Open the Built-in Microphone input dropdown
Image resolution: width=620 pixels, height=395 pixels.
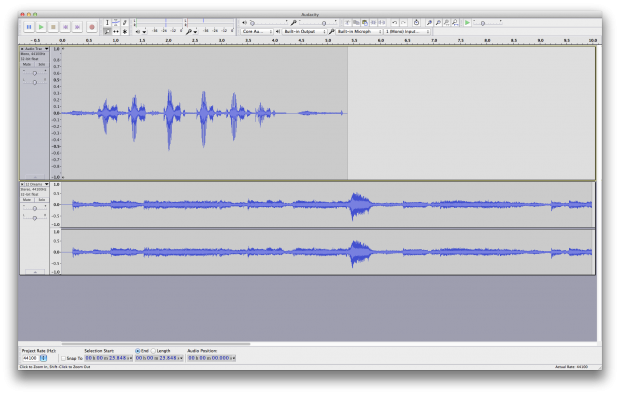[359, 31]
